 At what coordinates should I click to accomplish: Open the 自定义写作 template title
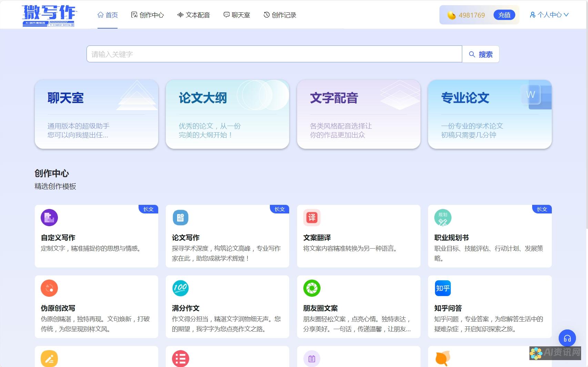(x=58, y=238)
